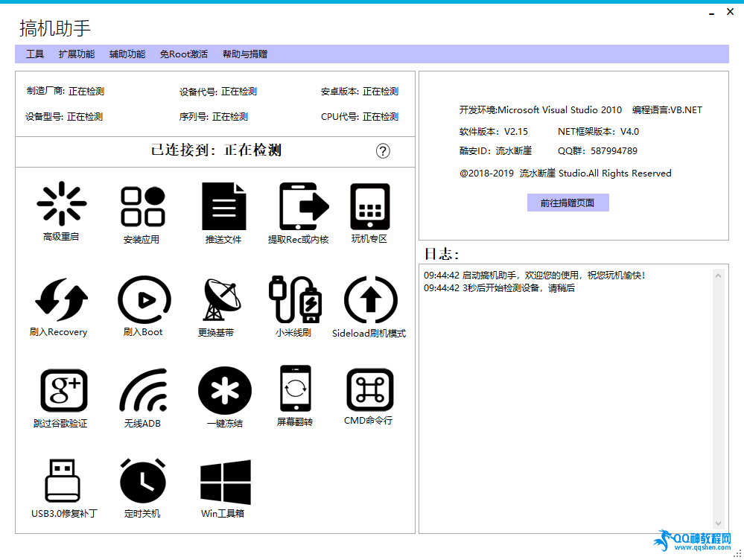This screenshot has height=560, width=744.
Task: Click the log line 3秒后开始检测设备
Action: click(x=499, y=288)
